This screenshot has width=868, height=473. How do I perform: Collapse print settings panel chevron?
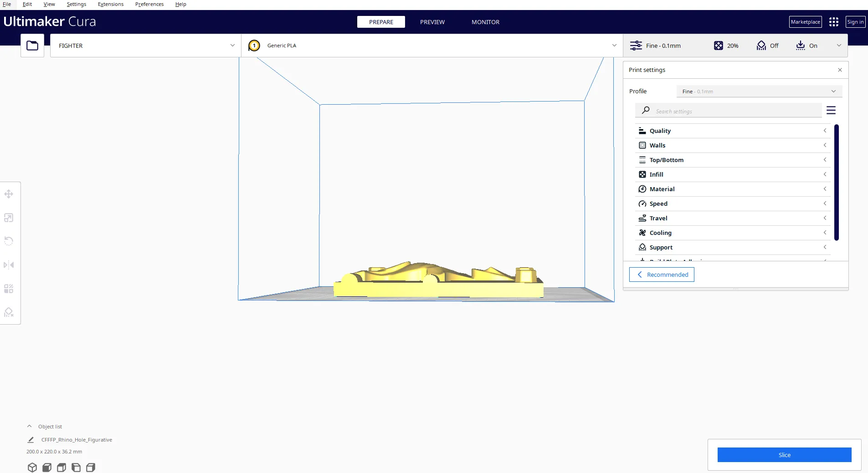(x=839, y=46)
